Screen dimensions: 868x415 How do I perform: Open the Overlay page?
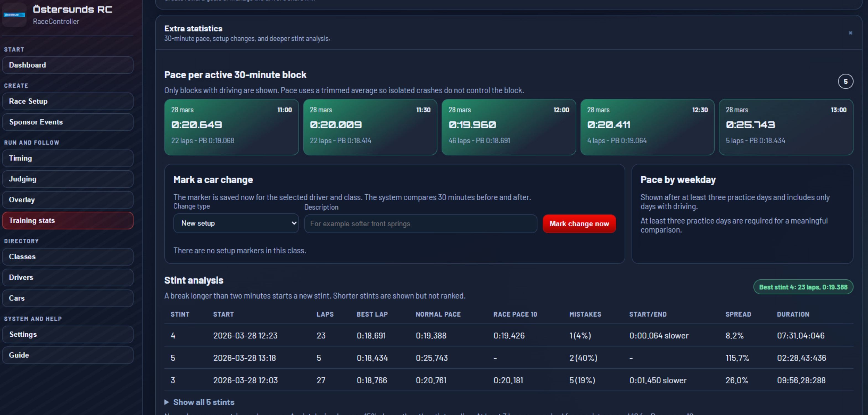[68, 199]
